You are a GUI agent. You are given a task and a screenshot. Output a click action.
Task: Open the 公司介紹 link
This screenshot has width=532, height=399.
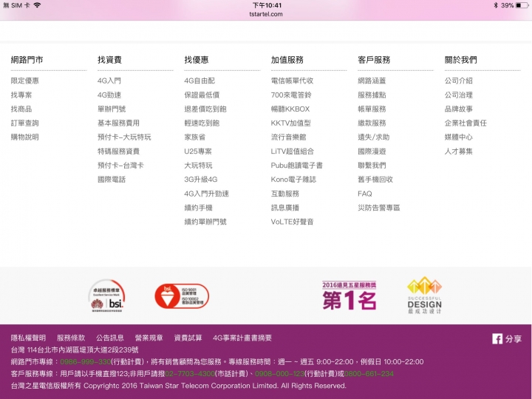pos(459,81)
